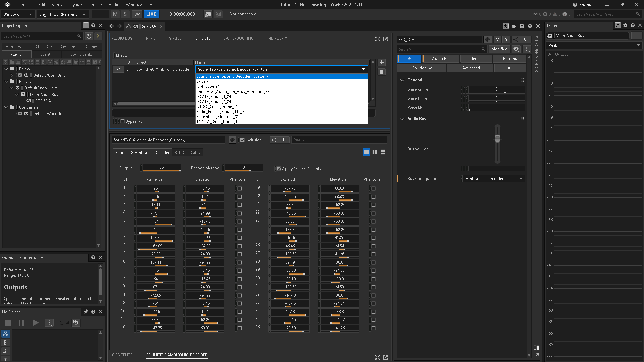Open the Windows layout dropdown

(x=18, y=14)
